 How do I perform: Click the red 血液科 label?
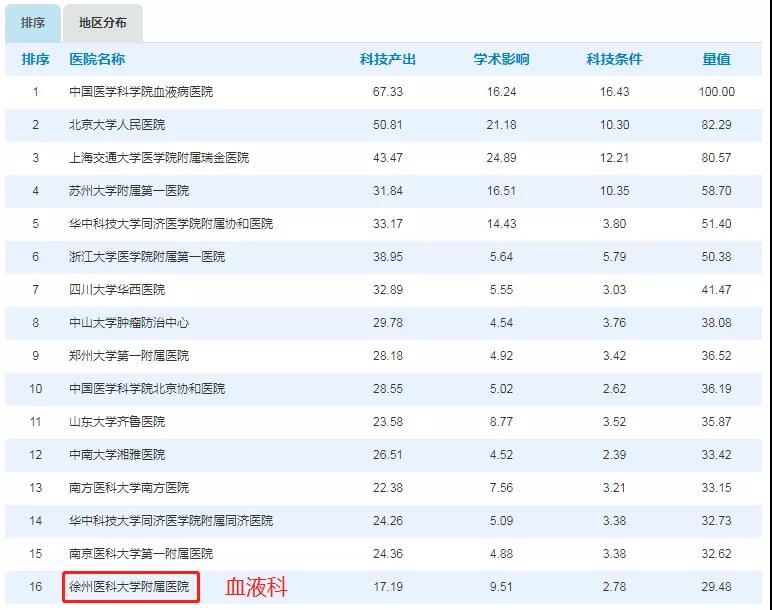pyautogui.click(x=253, y=586)
